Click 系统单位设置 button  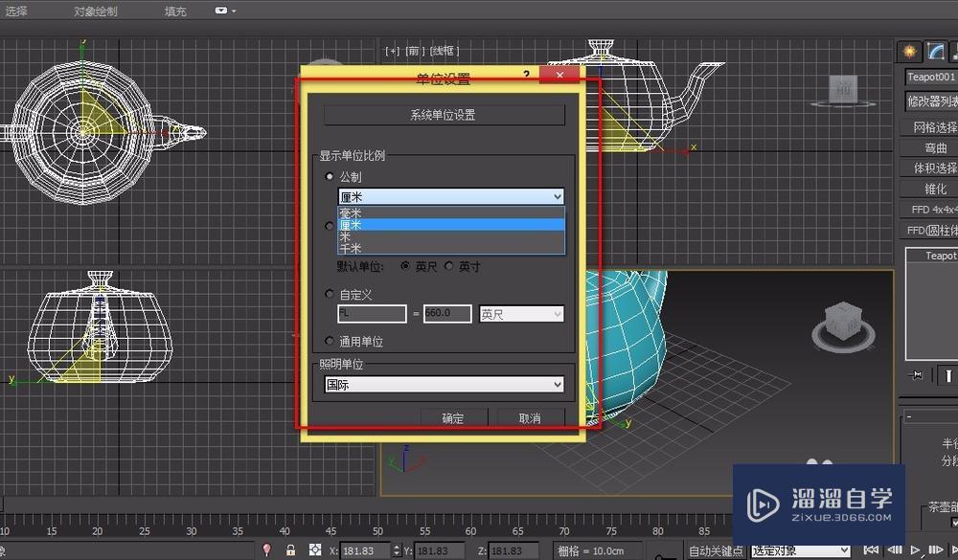444,115
